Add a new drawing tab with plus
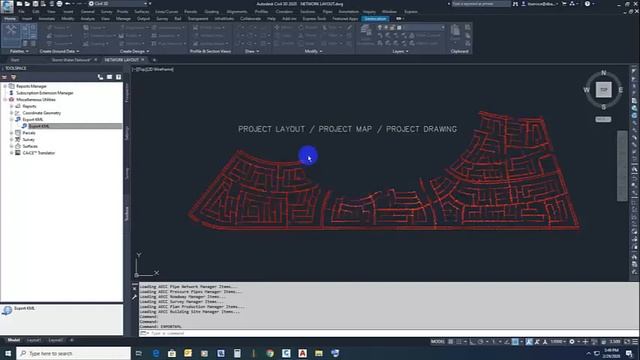640x360 pixels. coord(154,60)
